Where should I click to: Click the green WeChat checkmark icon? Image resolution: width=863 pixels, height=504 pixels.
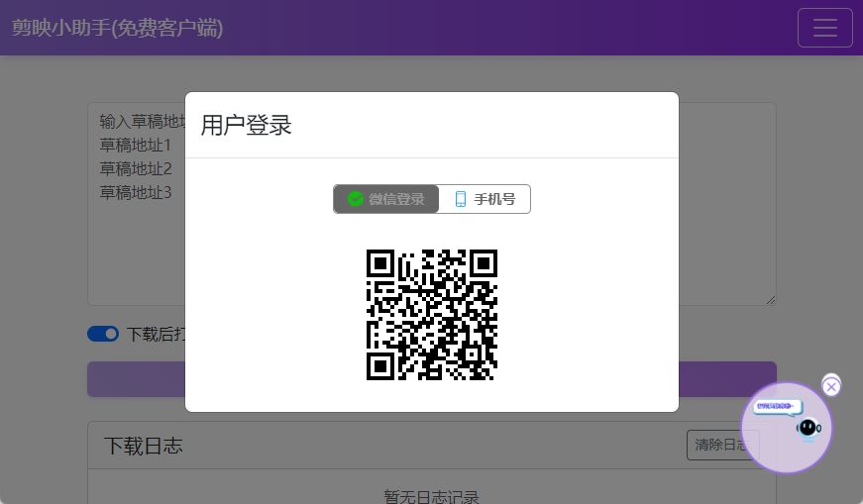pos(356,199)
